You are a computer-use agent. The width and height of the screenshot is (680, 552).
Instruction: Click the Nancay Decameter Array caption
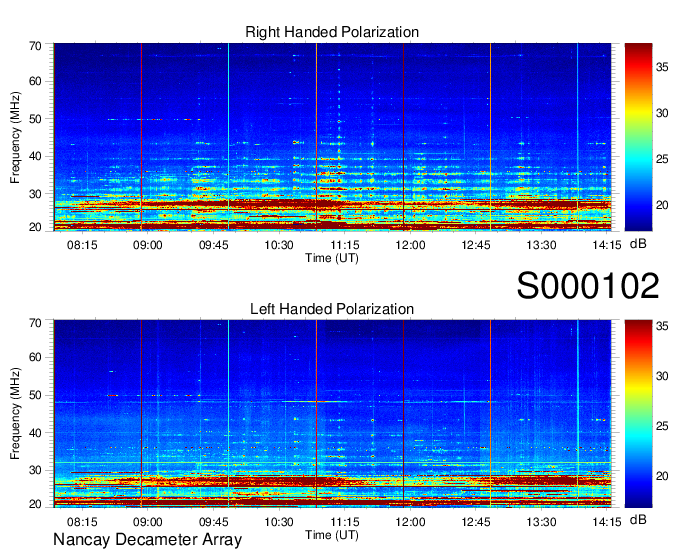[147, 539]
